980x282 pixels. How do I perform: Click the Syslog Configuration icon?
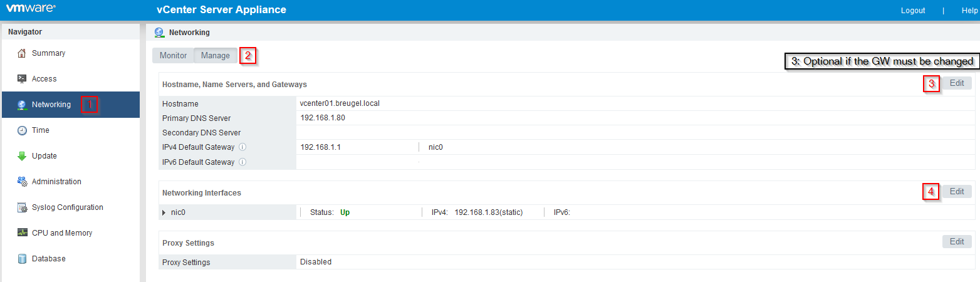point(22,207)
